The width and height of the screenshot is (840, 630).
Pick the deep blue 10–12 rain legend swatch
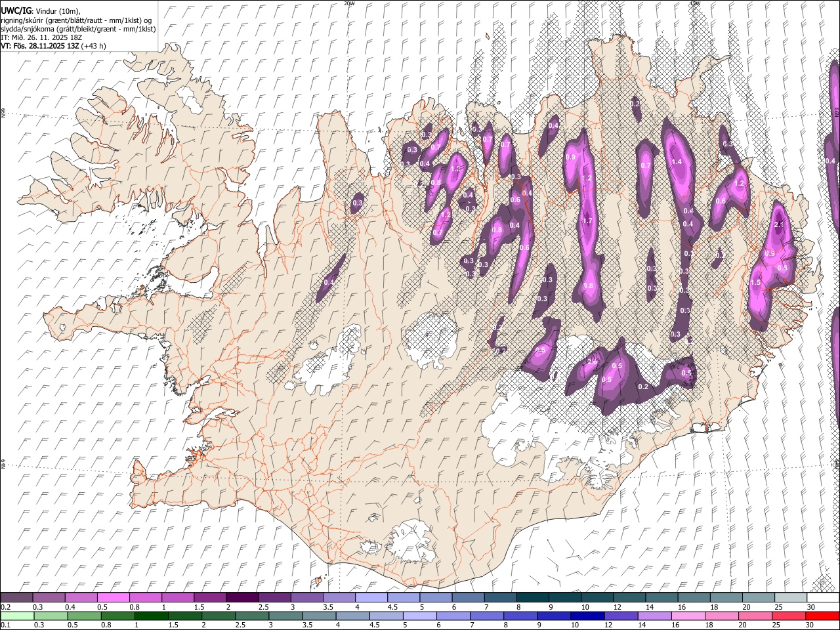pyautogui.click(x=587, y=616)
